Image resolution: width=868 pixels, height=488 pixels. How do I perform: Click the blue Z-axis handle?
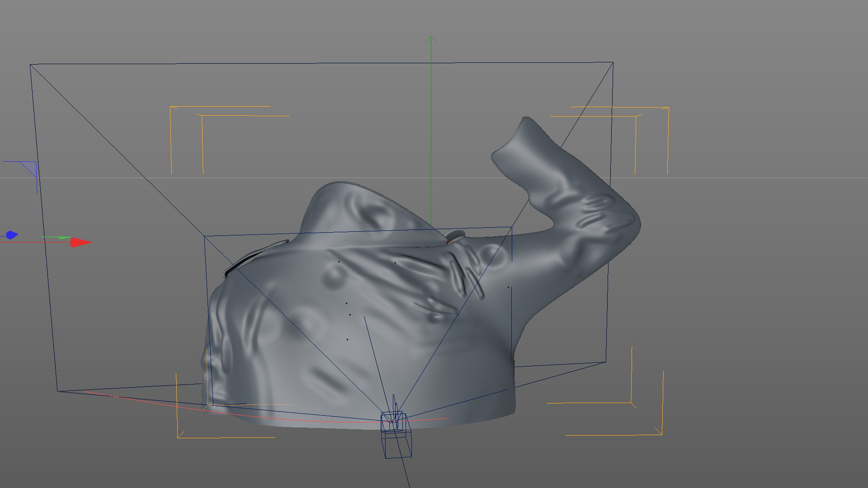click(x=11, y=235)
